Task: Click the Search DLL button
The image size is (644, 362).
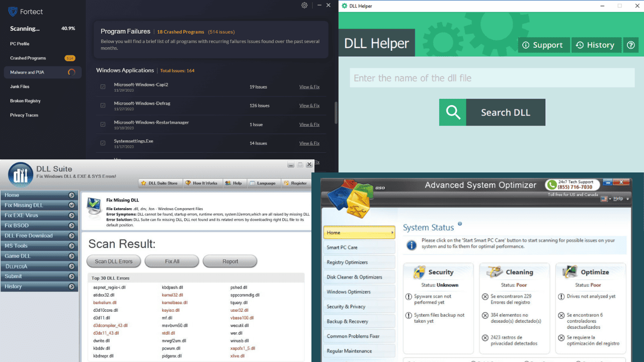Action: point(492,112)
